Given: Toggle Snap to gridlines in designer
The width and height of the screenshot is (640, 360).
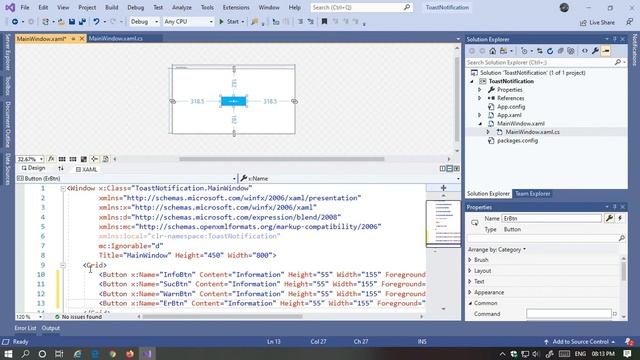Looking at the screenshot, I should coord(73,159).
